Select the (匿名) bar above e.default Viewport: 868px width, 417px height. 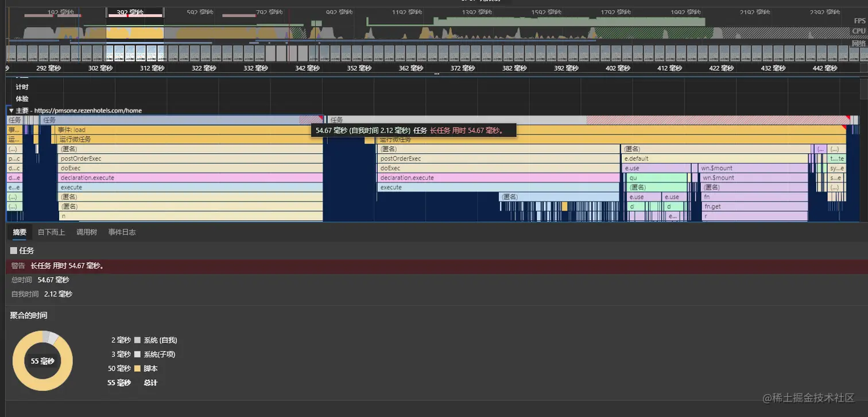click(x=716, y=149)
